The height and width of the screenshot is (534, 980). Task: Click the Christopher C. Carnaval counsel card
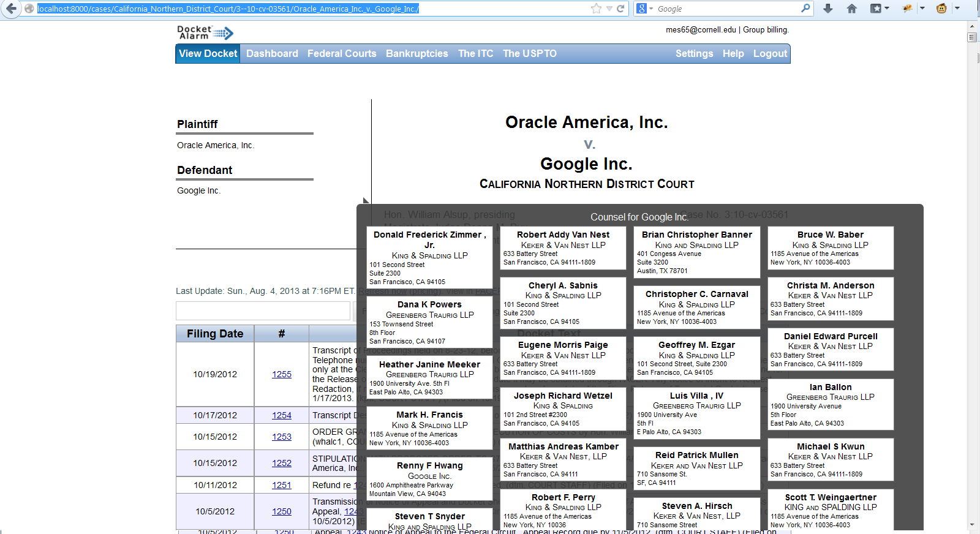tap(696, 307)
